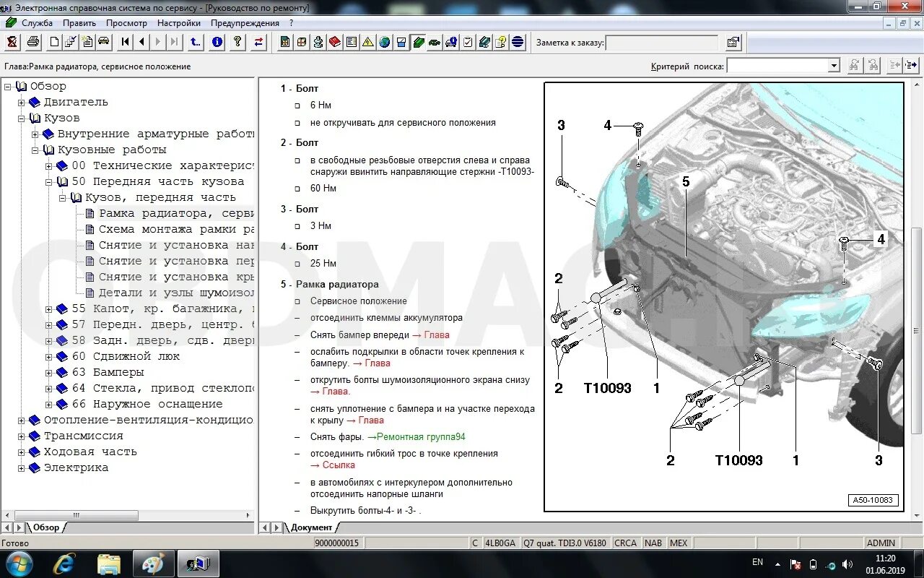Click the four-square grid toolbar icon

(302, 42)
